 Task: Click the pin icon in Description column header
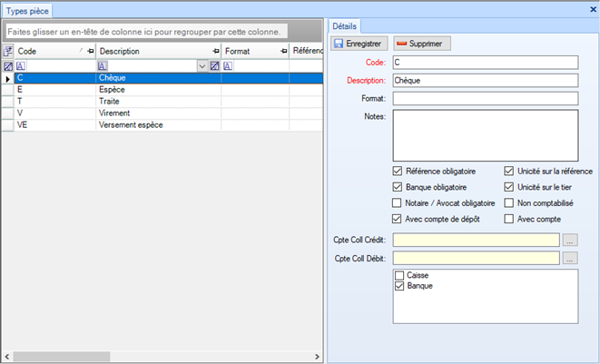point(215,52)
